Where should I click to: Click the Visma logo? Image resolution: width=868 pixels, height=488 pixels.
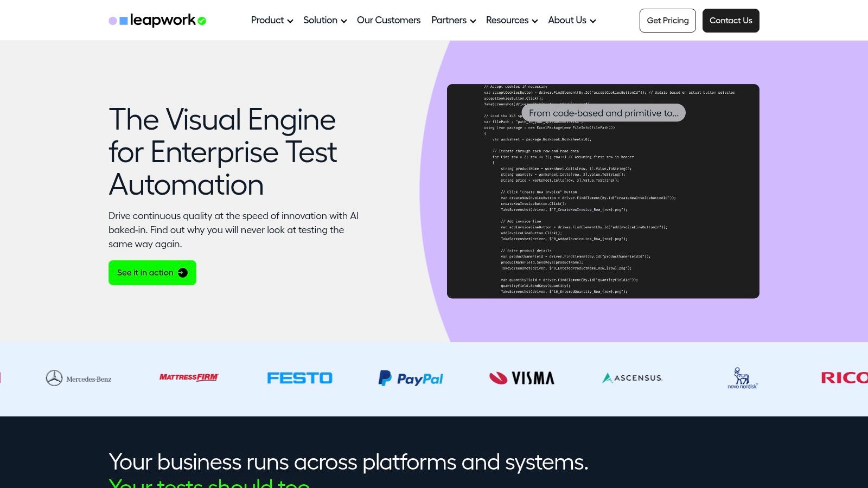522,378
